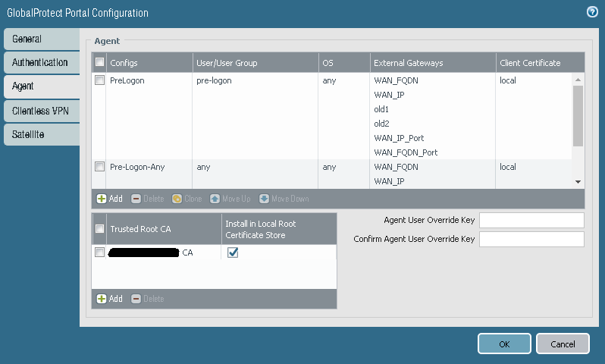Click the Cancel button

[x=563, y=344]
